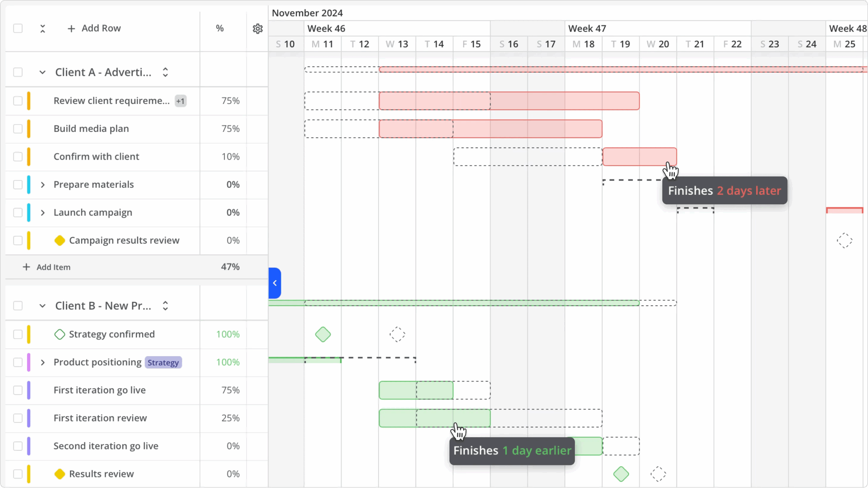
Task: Click the reorder arrows next to Client B
Action: click(x=165, y=305)
